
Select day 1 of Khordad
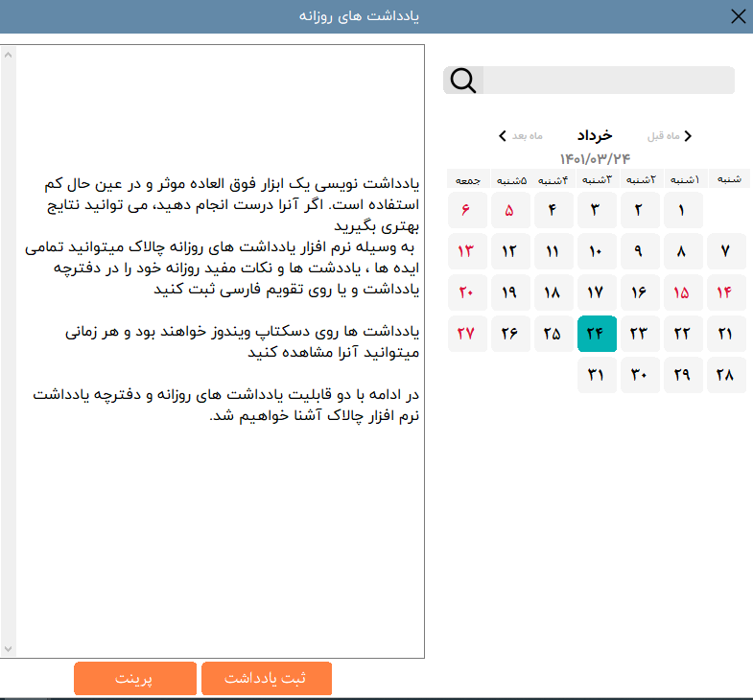pyautogui.click(x=682, y=210)
